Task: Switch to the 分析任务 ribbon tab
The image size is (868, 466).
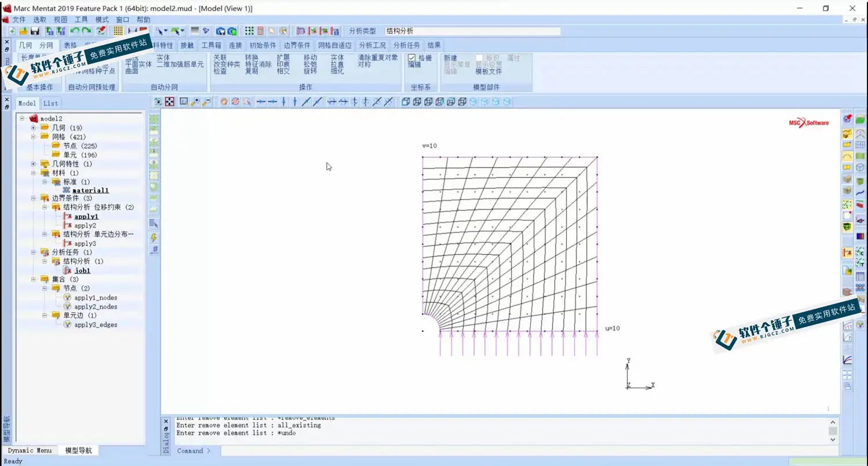Action: 407,45
